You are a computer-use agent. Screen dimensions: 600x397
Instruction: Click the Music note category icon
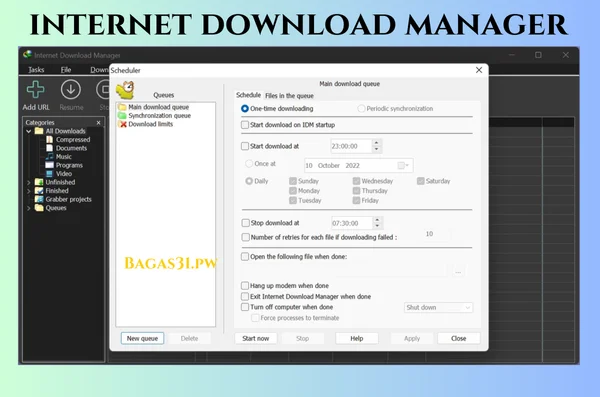click(x=49, y=157)
